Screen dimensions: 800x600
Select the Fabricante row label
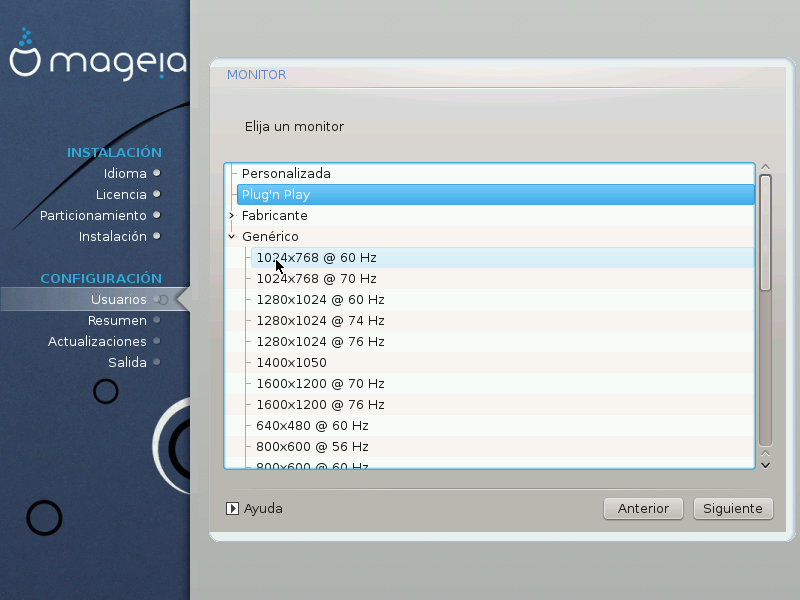[x=274, y=215]
